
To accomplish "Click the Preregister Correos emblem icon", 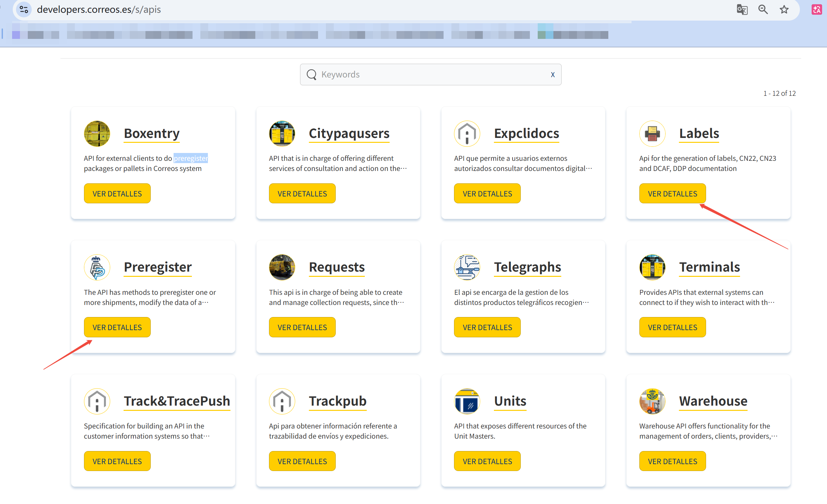I will click(x=97, y=267).
